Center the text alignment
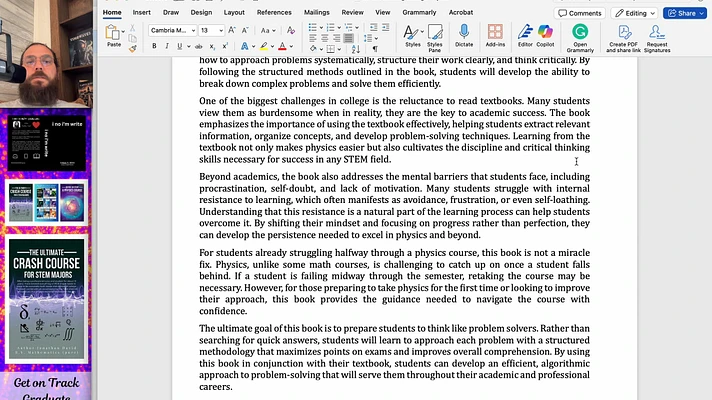The image size is (712, 400). click(324, 39)
